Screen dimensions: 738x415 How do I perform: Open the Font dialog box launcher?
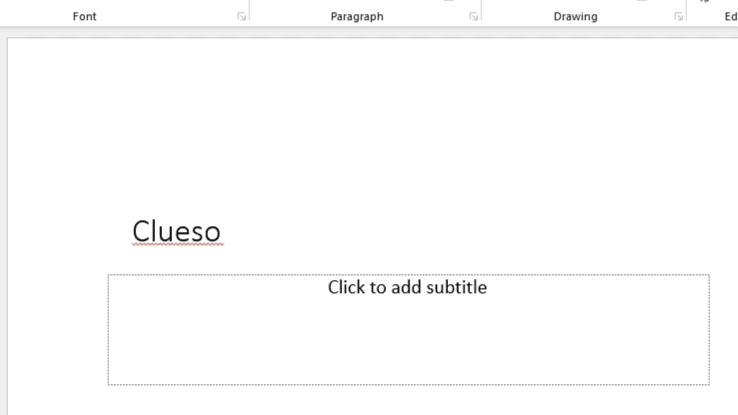click(x=241, y=16)
